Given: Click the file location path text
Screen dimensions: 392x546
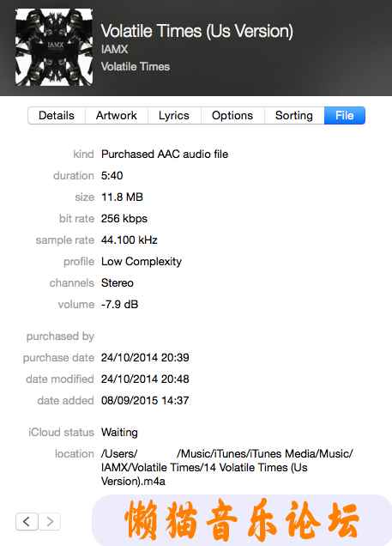Looking at the screenshot, I should (x=226, y=467).
